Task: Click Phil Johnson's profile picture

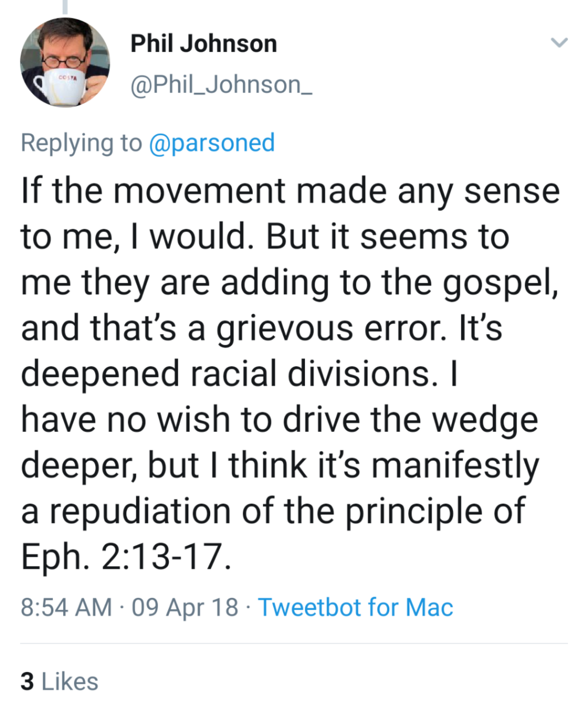Action: (65, 62)
